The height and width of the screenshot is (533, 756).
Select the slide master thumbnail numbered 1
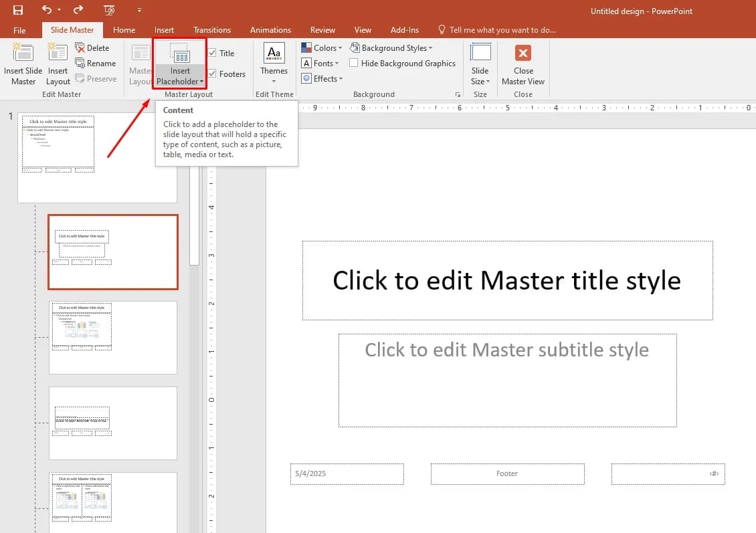coord(97,157)
